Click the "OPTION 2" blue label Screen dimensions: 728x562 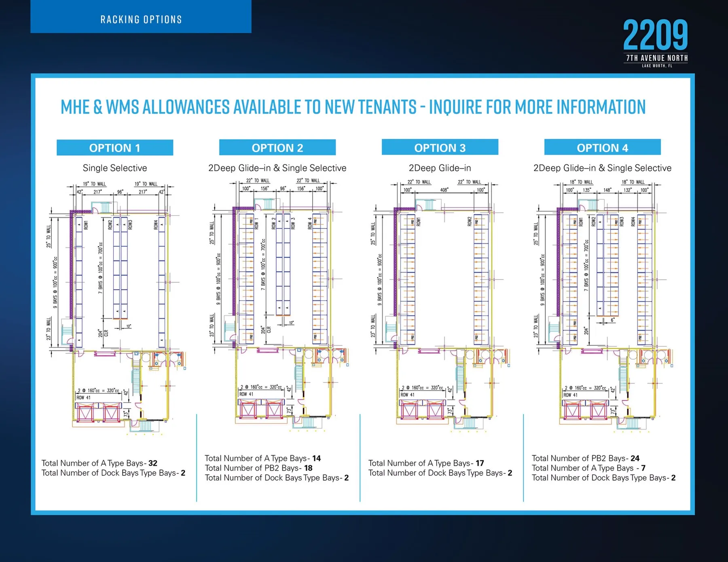click(x=277, y=148)
